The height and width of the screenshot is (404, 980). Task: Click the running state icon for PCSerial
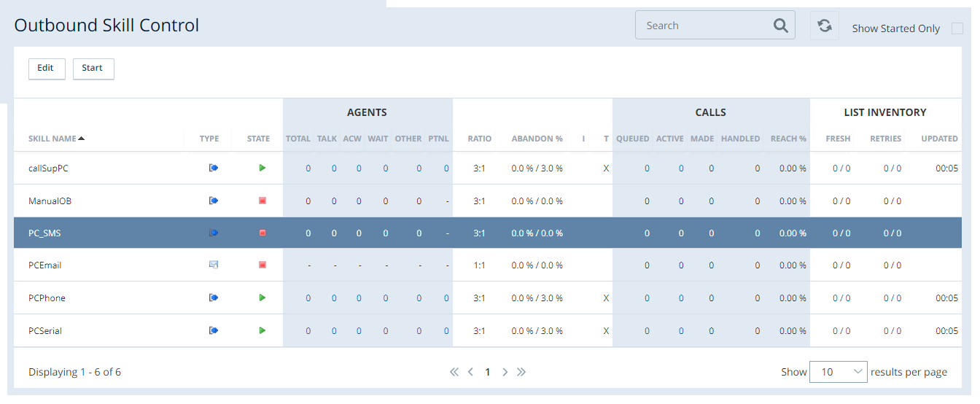(x=262, y=330)
